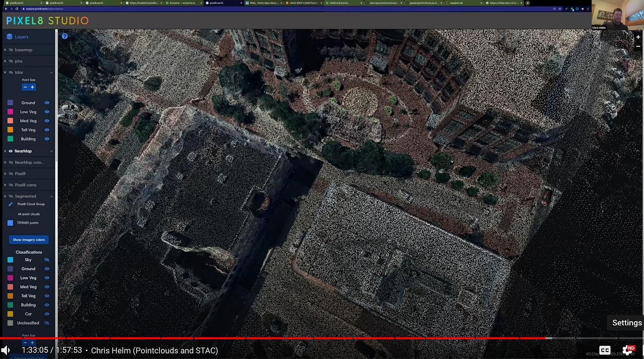Show the Pixel8 layer eye toggle
The image size is (644, 359).
pyautogui.click(x=11, y=174)
